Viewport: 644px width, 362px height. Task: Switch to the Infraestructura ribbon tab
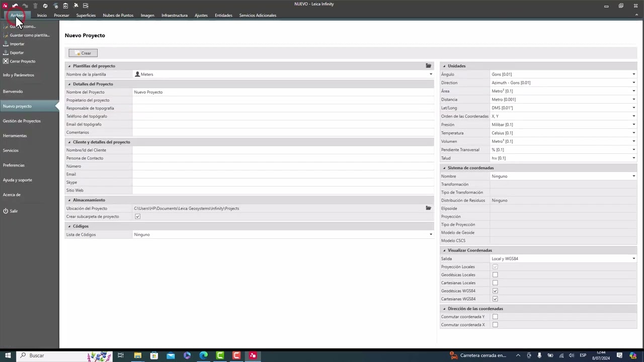175,15
